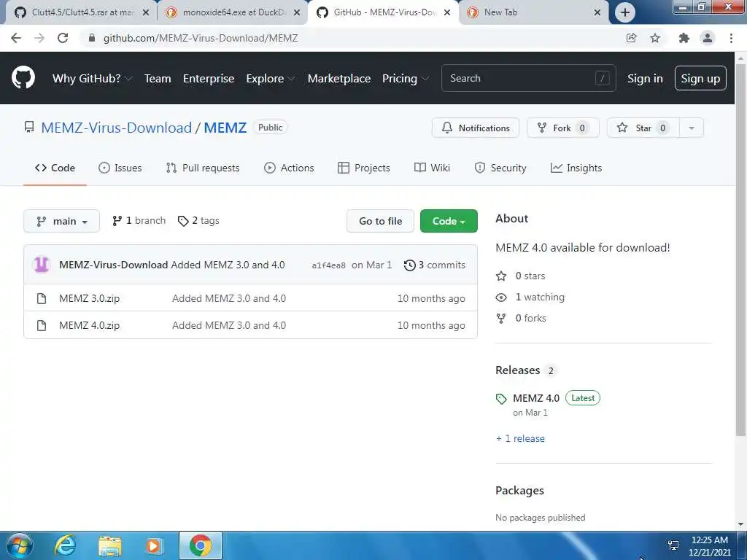Image resolution: width=747 pixels, height=560 pixels.
Task: Close the New Tab tab
Action: 597,12
